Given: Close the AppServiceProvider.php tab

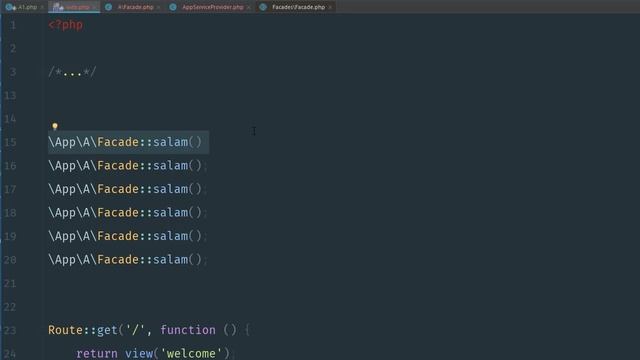Looking at the screenshot, I should click(x=248, y=7).
